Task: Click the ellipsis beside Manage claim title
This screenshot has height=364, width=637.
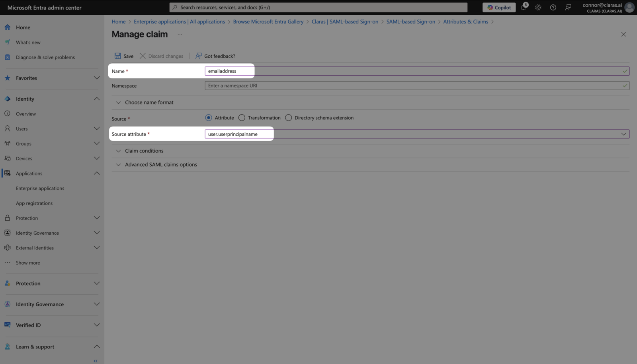Action: click(x=180, y=34)
